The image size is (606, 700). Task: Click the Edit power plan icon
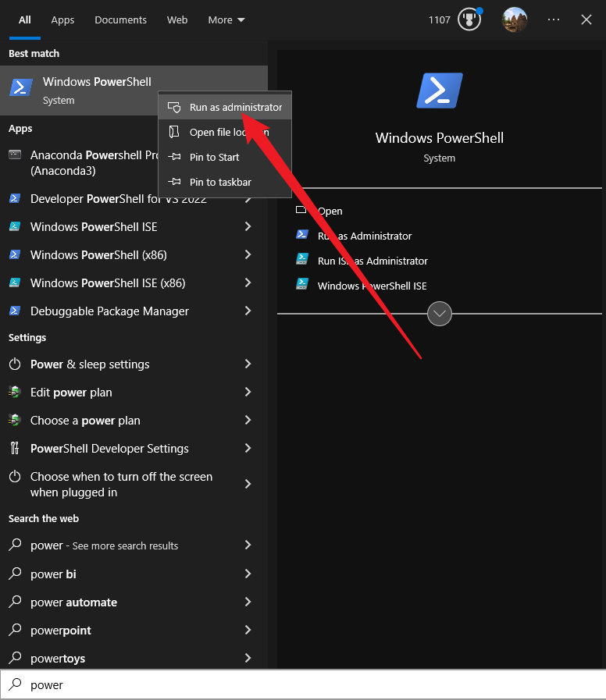tap(15, 393)
